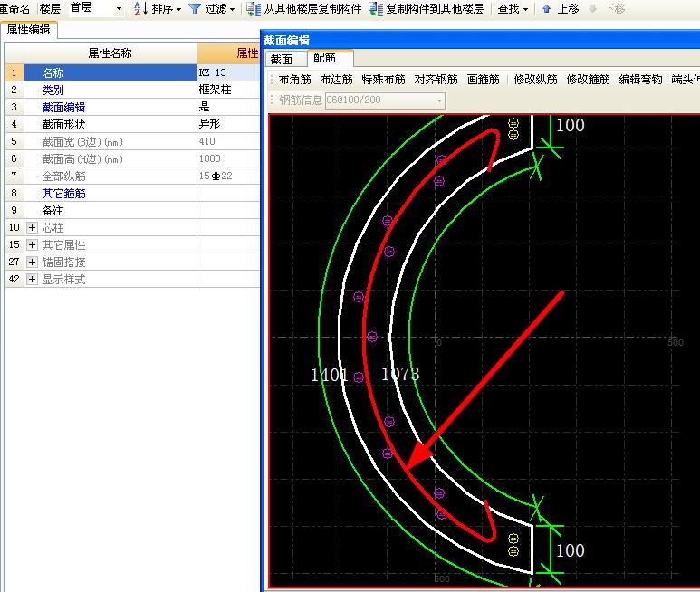Open the 过滤 dropdown arrow
700x592 pixels.
[x=232, y=9]
